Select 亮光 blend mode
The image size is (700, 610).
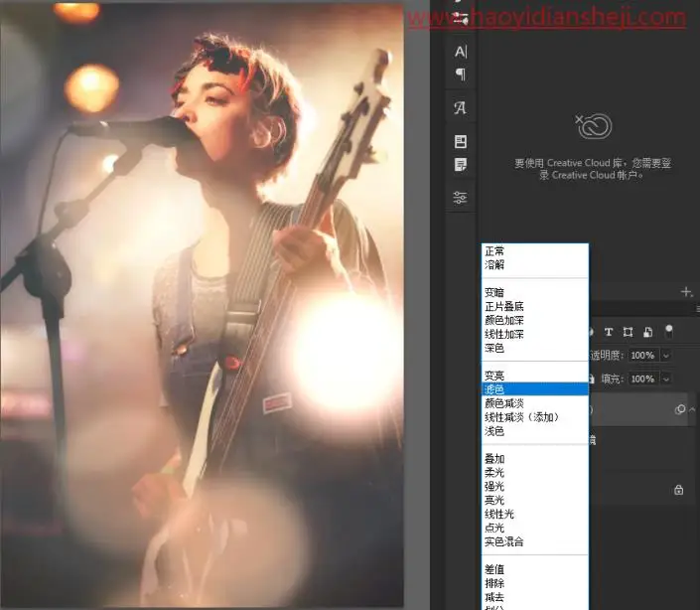pyautogui.click(x=535, y=500)
